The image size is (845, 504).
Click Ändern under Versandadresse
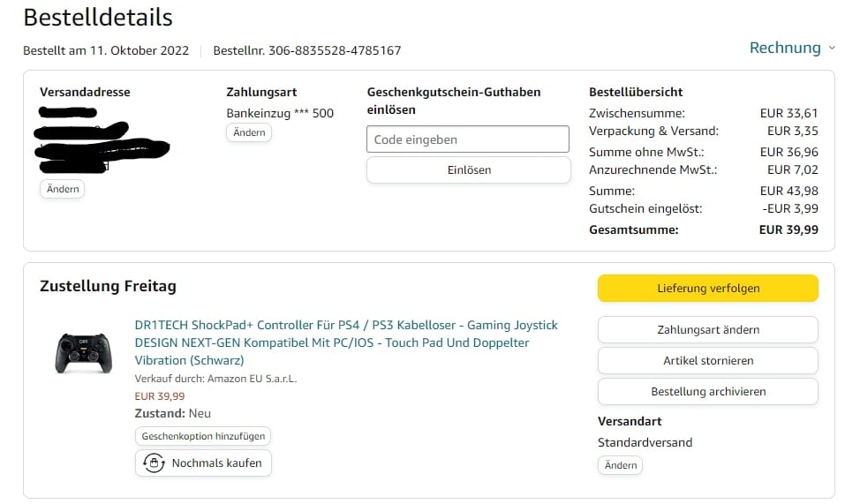click(x=62, y=189)
